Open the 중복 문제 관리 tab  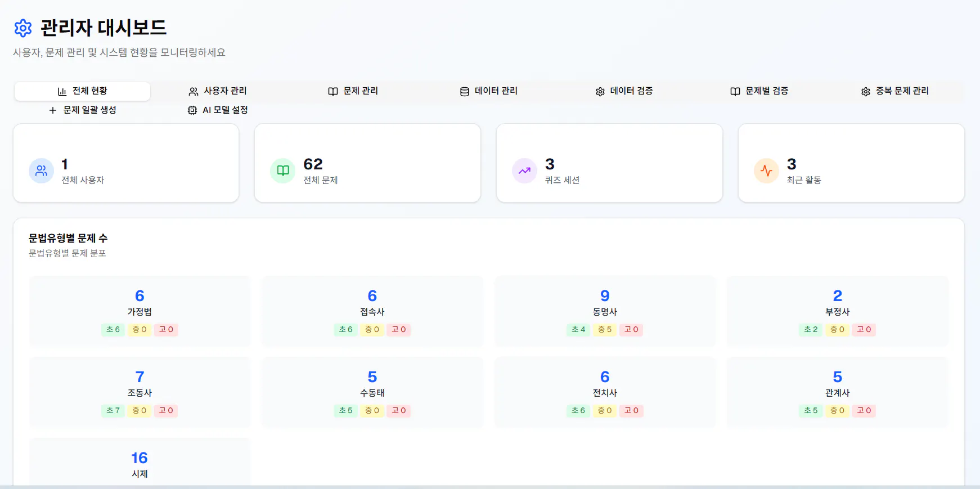[895, 91]
